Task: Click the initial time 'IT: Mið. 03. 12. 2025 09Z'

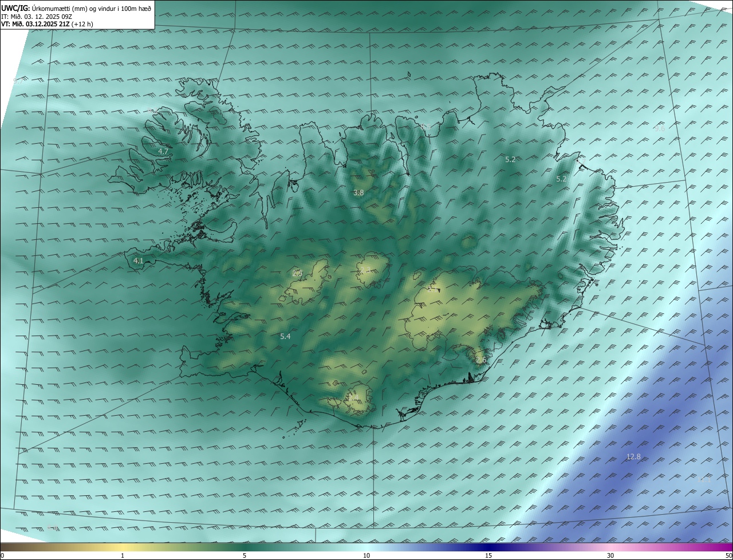Action: pyautogui.click(x=37, y=16)
